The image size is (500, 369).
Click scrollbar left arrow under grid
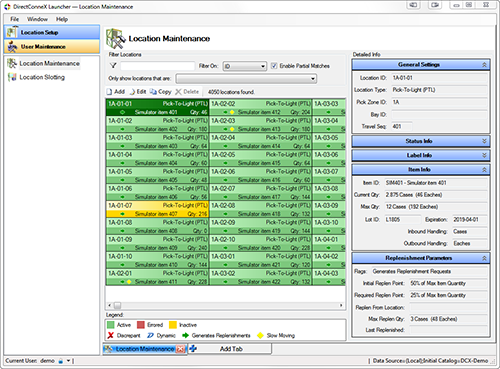(x=110, y=305)
